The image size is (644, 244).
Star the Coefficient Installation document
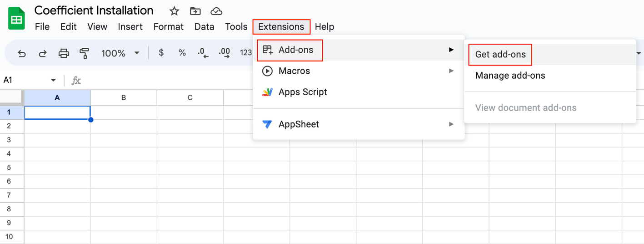pyautogui.click(x=174, y=11)
